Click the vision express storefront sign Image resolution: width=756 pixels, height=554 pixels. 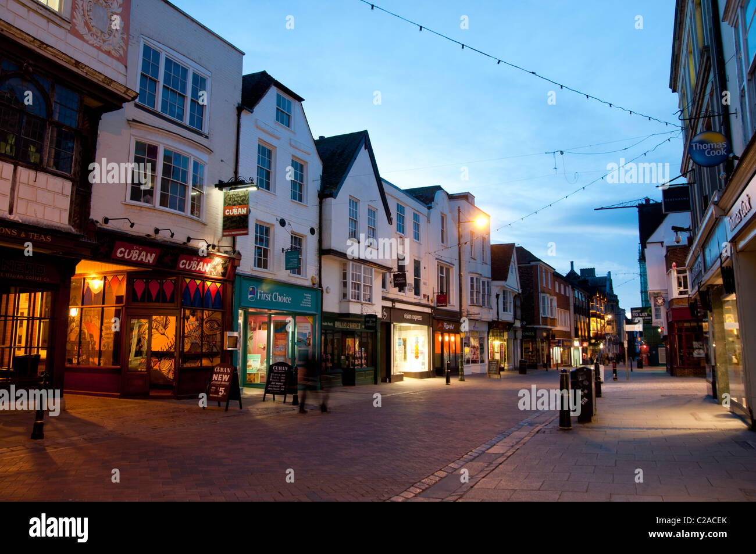(x=412, y=317)
